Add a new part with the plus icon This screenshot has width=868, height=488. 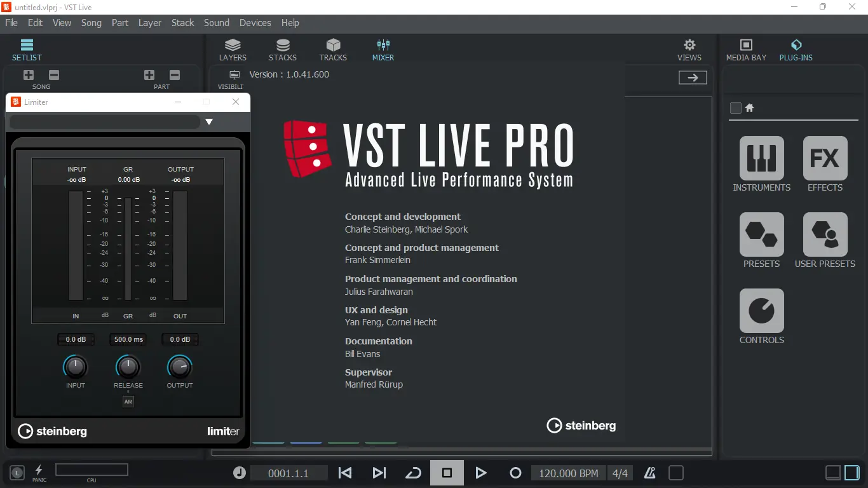[x=149, y=75]
